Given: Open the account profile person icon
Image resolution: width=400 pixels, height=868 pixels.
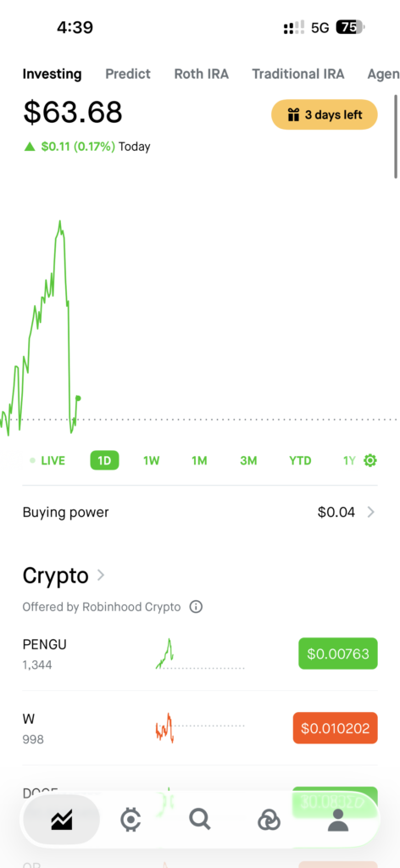Looking at the screenshot, I should [338, 820].
